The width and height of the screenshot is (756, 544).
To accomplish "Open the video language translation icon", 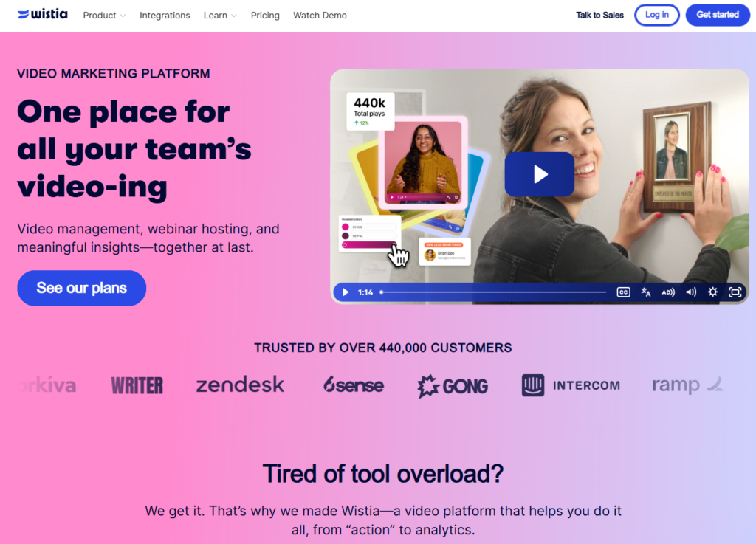I will [x=646, y=292].
